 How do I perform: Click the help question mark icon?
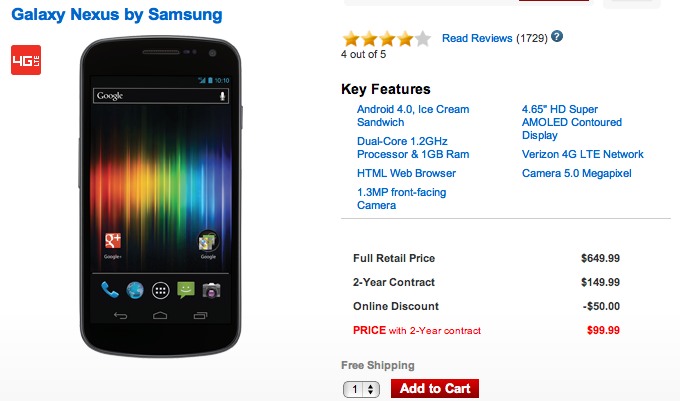point(557,37)
